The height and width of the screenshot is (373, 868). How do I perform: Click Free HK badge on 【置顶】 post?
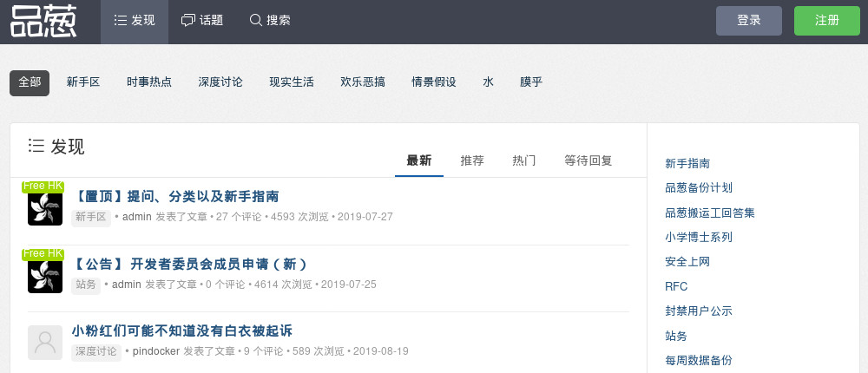(43, 186)
